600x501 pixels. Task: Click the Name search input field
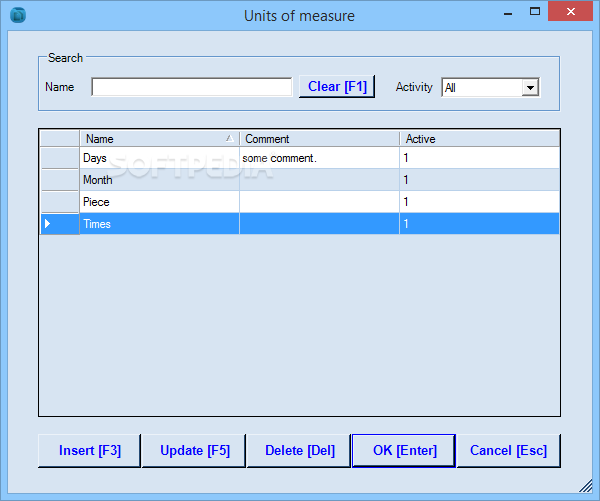pyautogui.click(x=192, y=87)
